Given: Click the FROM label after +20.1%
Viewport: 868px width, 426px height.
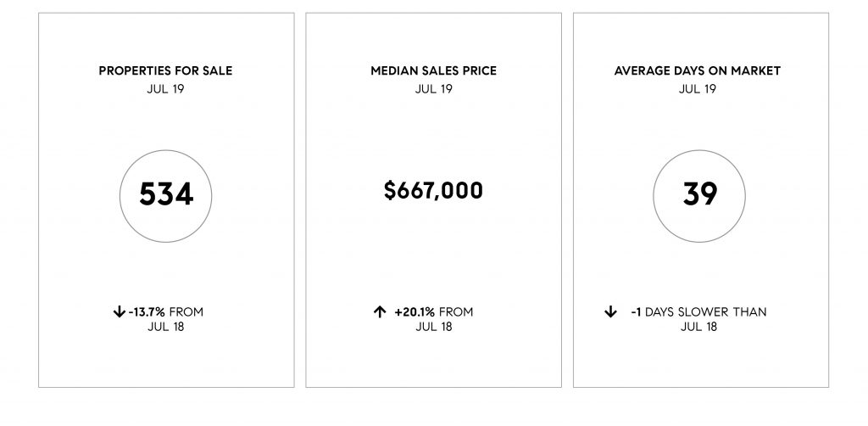Looking at the screenshot, I should point(456,312).
